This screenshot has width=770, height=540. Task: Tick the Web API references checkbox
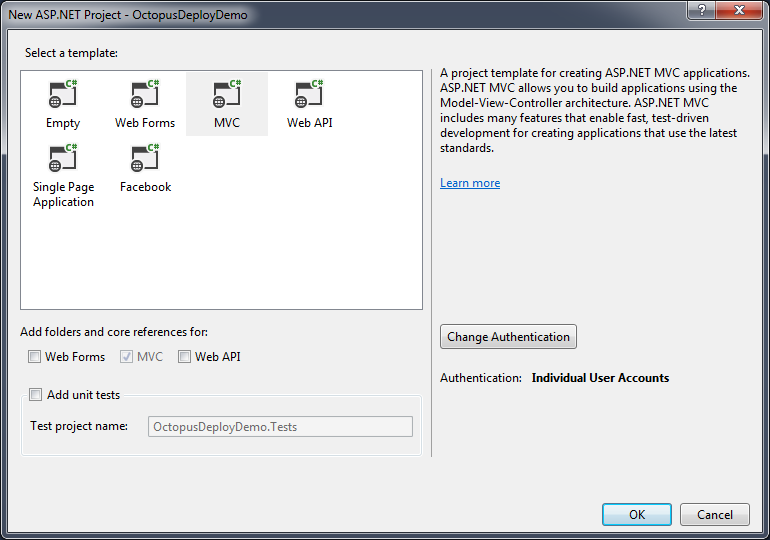click(x=185, y=357)
